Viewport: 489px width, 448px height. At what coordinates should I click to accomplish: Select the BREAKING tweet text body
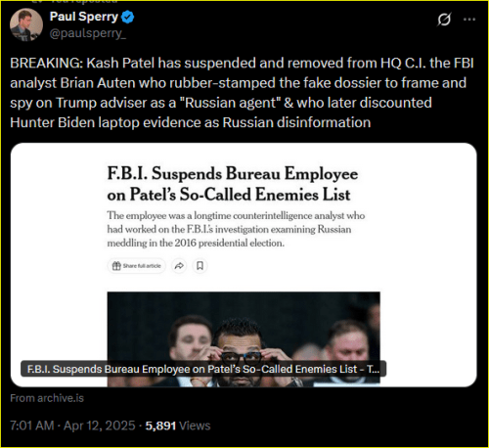pos(242,93)
